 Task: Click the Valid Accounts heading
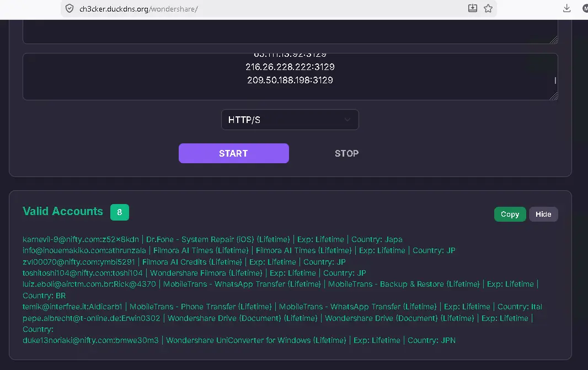click(x=63, y=211)
